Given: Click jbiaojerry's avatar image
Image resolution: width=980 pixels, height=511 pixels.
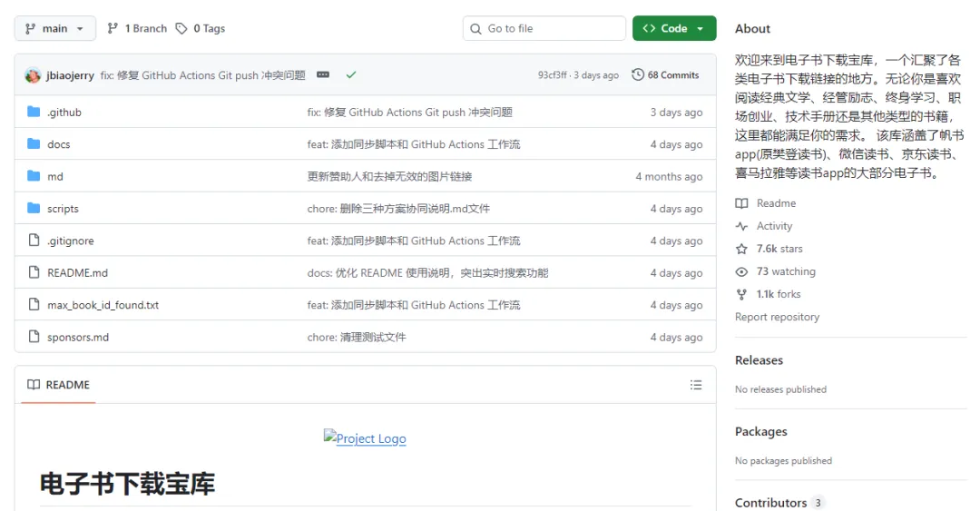Looking at the screenshot, I should pyautogui.click(x=33, y=75).
